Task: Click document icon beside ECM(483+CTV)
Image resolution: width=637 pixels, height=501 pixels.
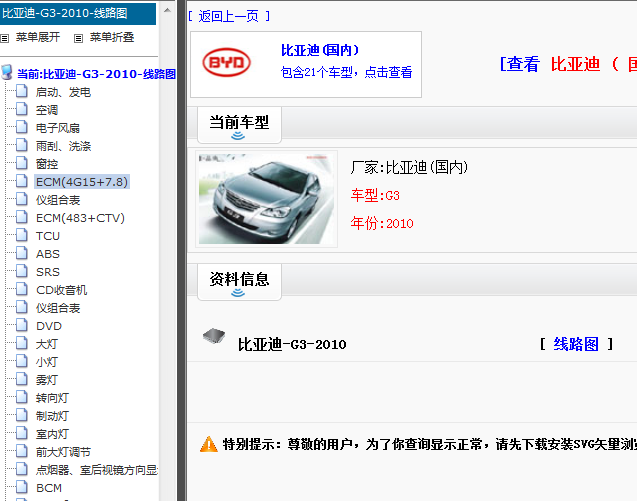Action: (x=22, y=217)
